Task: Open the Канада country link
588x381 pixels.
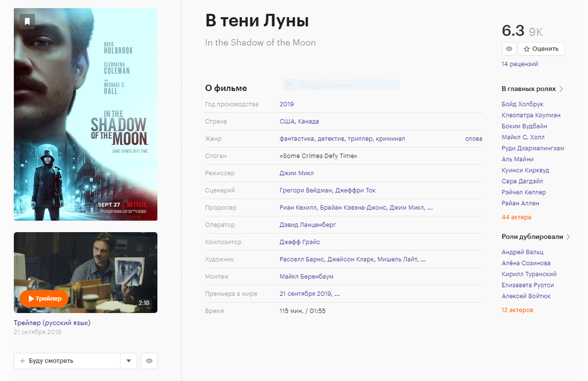Action: 308,121
